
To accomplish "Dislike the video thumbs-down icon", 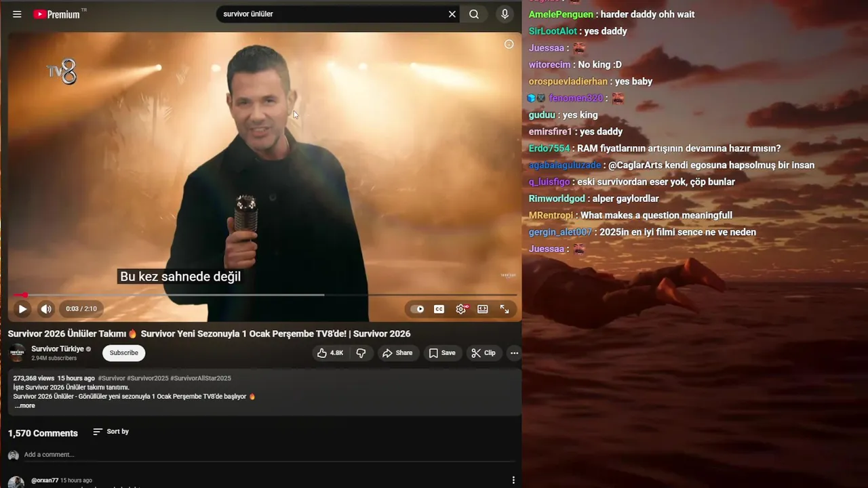I will click(361, 353).
